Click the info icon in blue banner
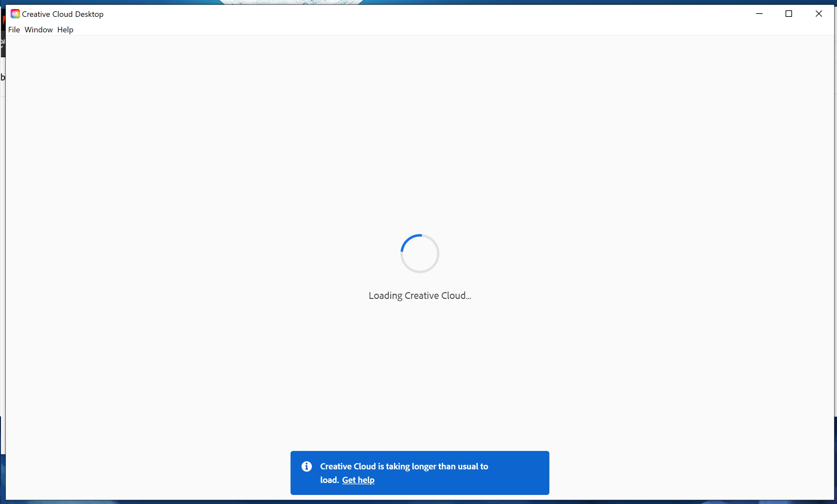Screen dimensions: 837x504 coord(306,466)
